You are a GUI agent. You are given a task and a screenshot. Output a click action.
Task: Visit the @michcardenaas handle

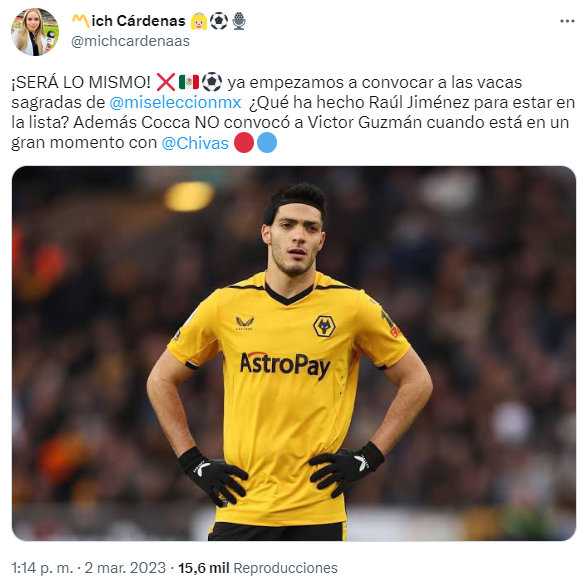[x=130, y=41]
